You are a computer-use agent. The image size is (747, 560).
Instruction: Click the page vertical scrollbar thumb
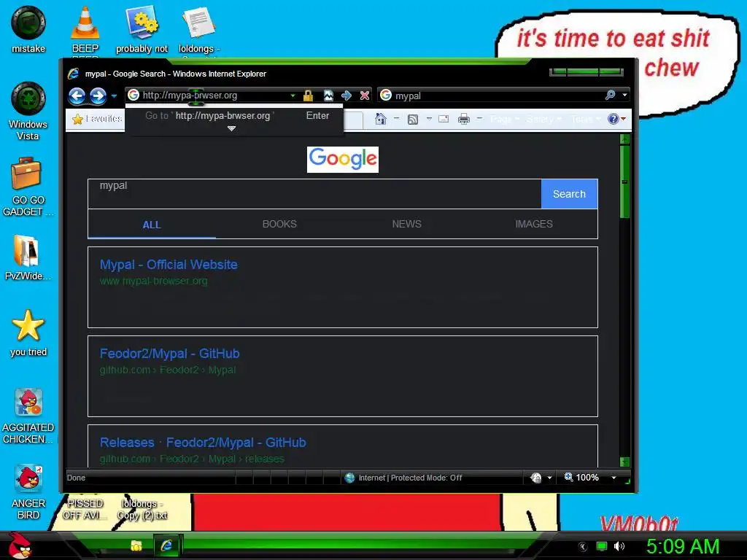coord(624,182)
